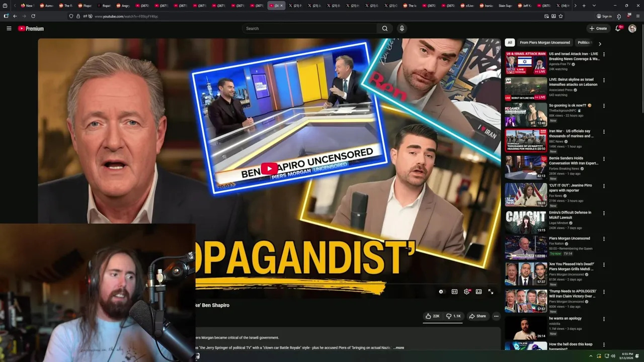The width and height of the screenshot is (644, 362).
Task: Open Windows notification center icon
Action: (637, 356)
